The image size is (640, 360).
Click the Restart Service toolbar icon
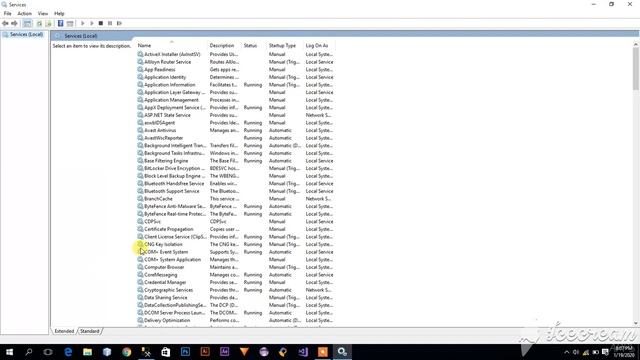[119, 23]
